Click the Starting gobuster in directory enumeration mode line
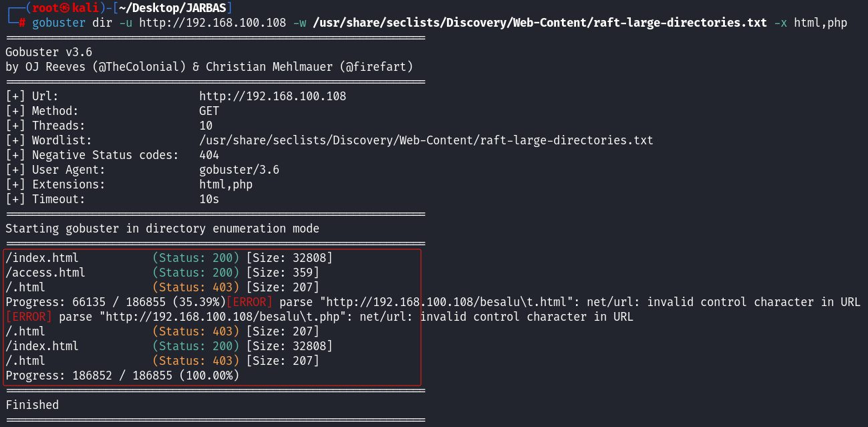The height and width of the screenshot is (427, 868). (162, 229)
